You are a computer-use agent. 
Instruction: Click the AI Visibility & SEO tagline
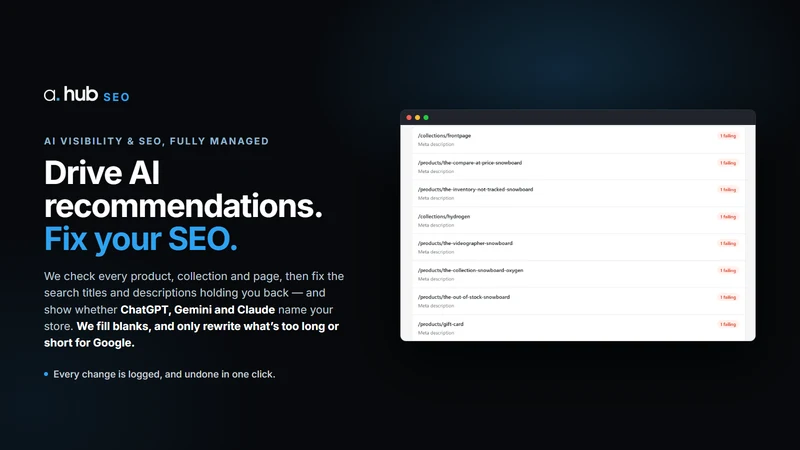(x=156, y=141)
